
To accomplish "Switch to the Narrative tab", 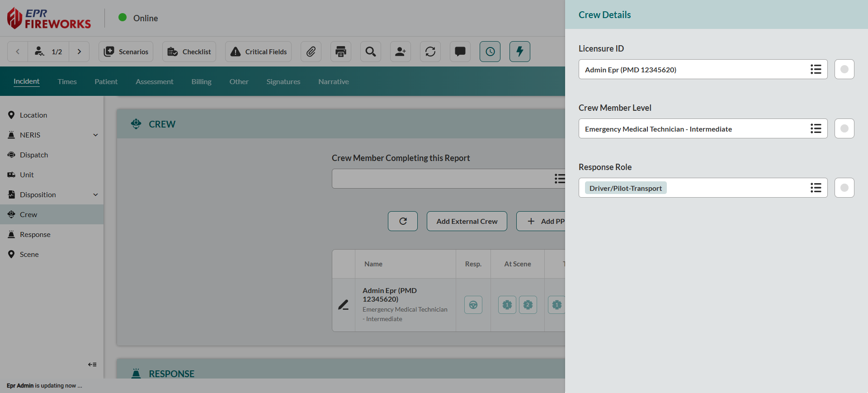I will click(x=333, y=81).
